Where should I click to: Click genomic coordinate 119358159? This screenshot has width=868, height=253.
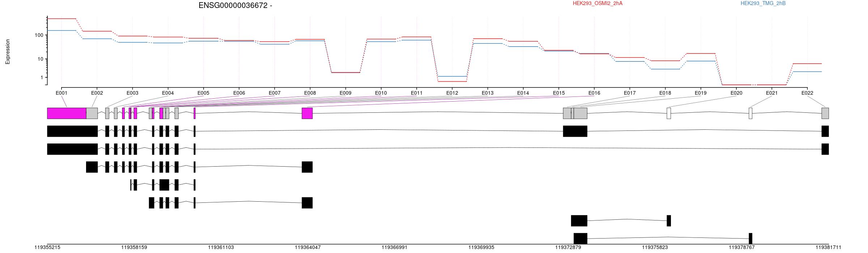point(134,248)
